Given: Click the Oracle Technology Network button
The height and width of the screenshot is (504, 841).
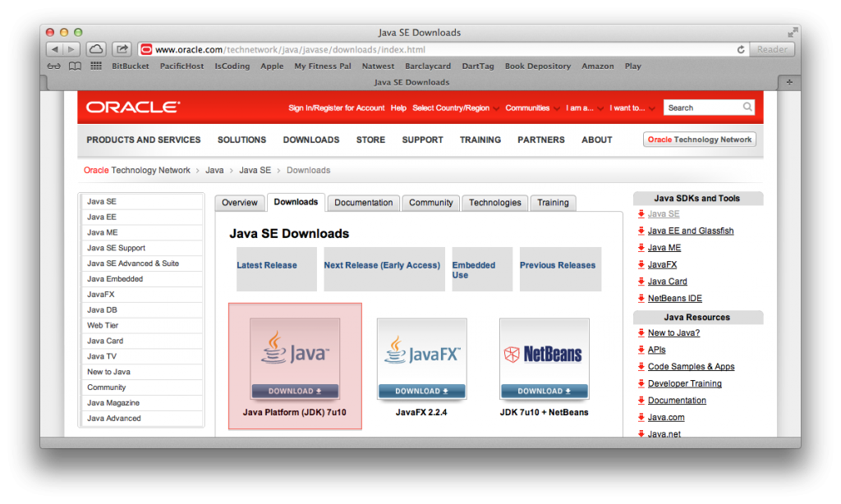Looking at the screenshot, I should [700, 140].
